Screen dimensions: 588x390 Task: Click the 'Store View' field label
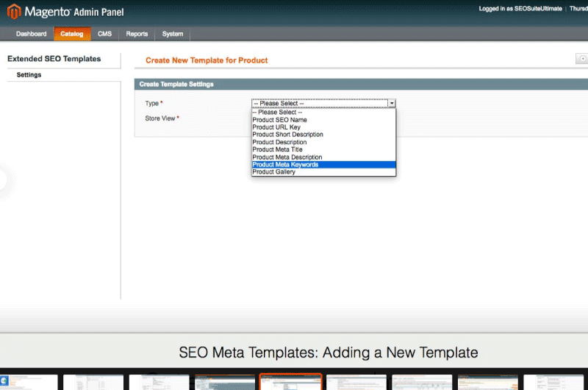point(160,118)
